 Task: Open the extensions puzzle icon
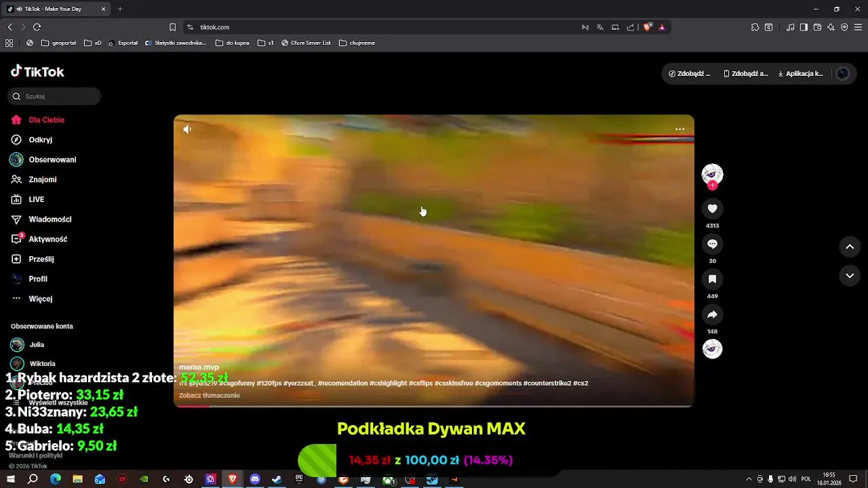(755, 27)
